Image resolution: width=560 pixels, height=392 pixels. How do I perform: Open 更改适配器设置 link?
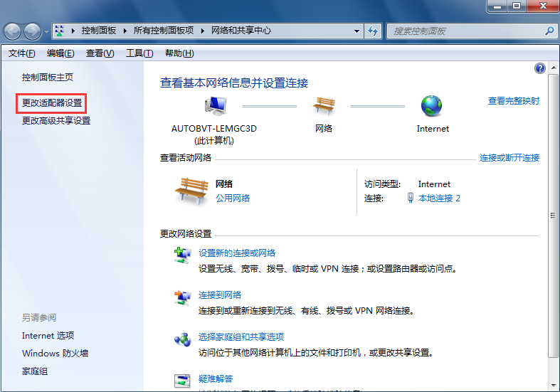(52, 103)
